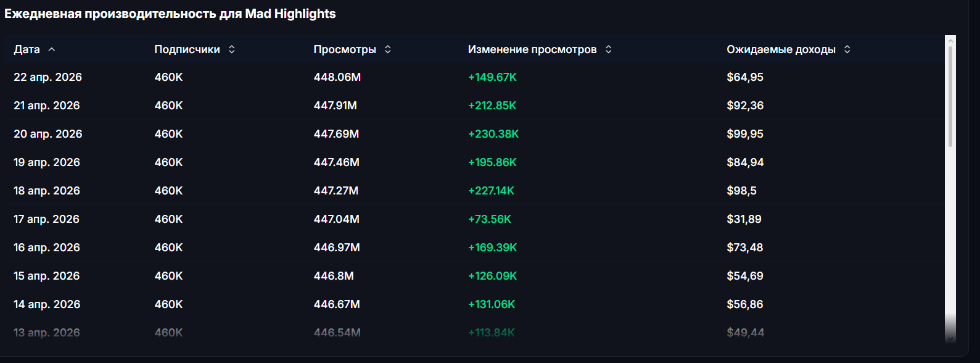
Task: Click the Дата column header
Action: (27, 49)
